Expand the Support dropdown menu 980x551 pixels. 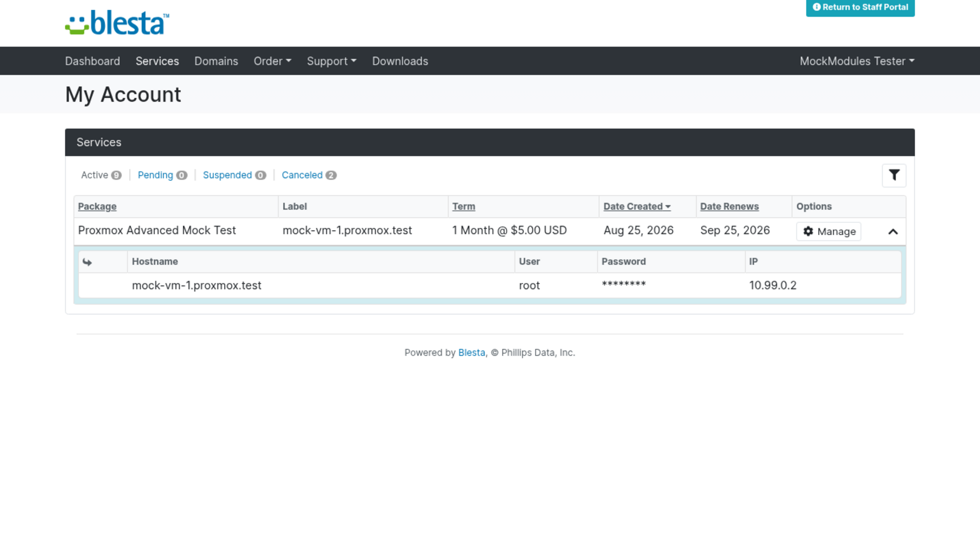(332, 61)
